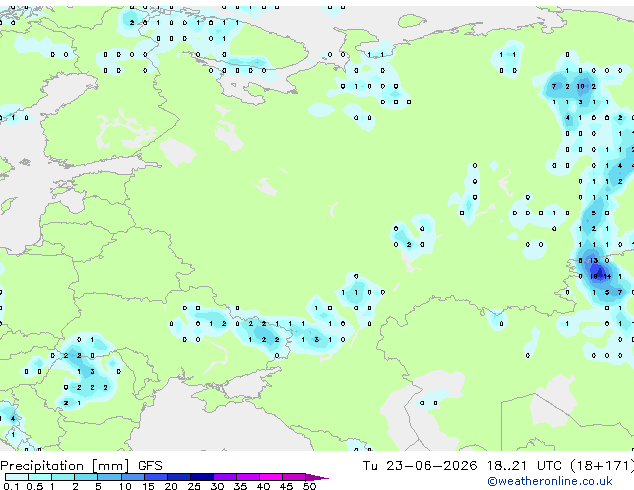Image resolution: width=634 pixels, height=490 pixels.
Task: Click the above-50 arrow tip of the legend
Action: pyautogui.click(x=317, y=477)
